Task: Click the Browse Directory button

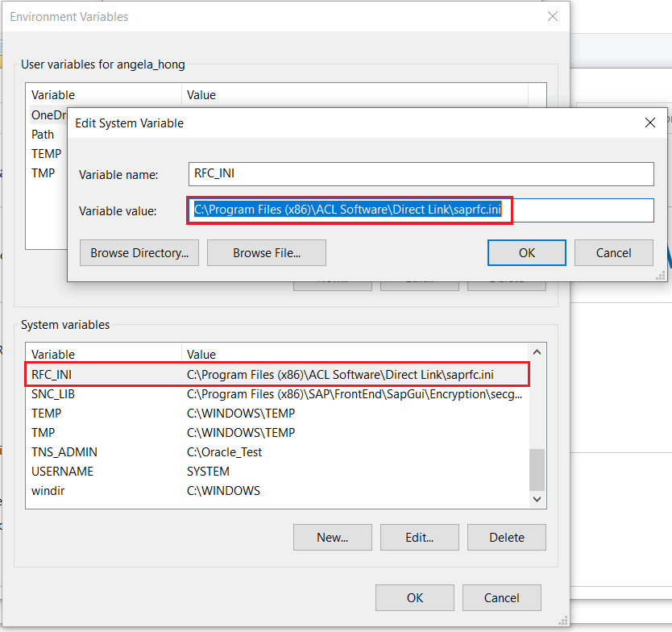Action: coord(139,252)
